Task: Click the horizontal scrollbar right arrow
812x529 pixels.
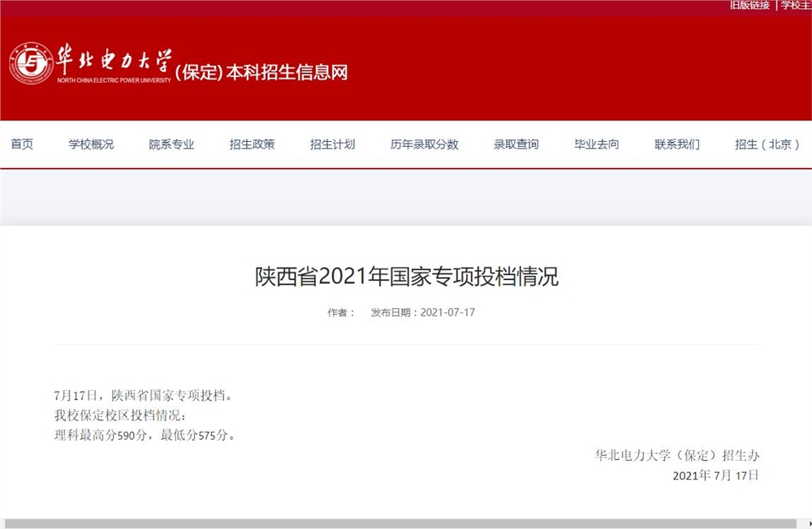Action: [x=809, y=524]
